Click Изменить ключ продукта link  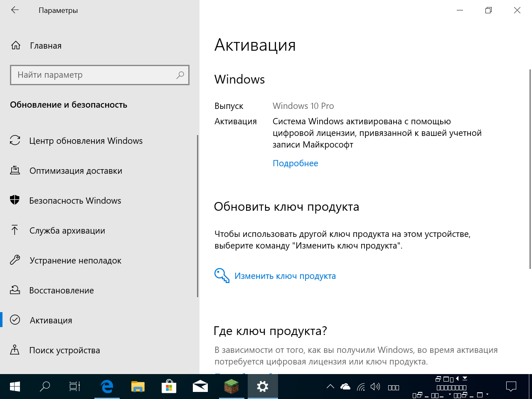pyautogui.click(x=285, y=276)
